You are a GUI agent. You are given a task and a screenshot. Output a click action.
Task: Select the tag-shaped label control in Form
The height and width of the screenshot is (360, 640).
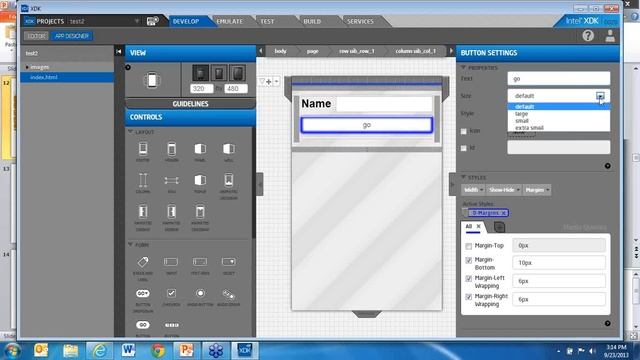click(143, 267)
